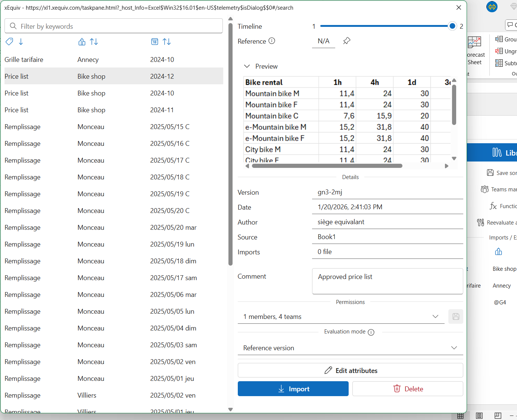
Task: Open the '1 members, 4 teams' permissions dropdown
Action: (x=340, y=317)
